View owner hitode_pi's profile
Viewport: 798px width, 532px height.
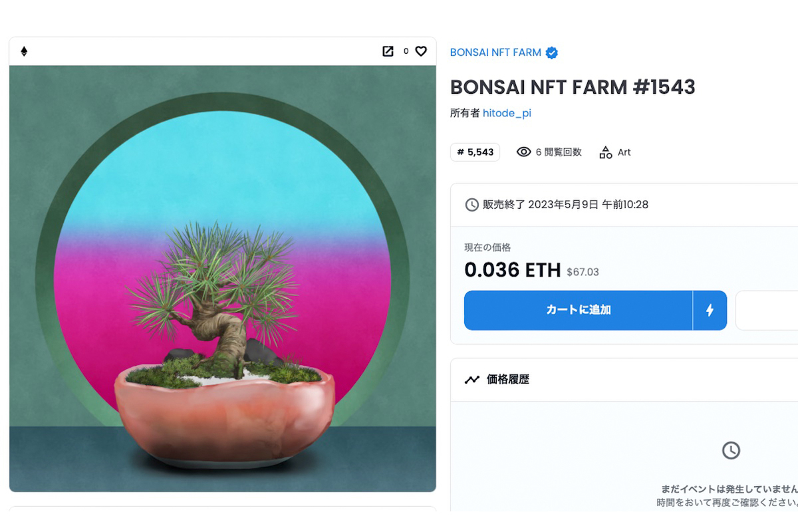click(x=507, y=113)
